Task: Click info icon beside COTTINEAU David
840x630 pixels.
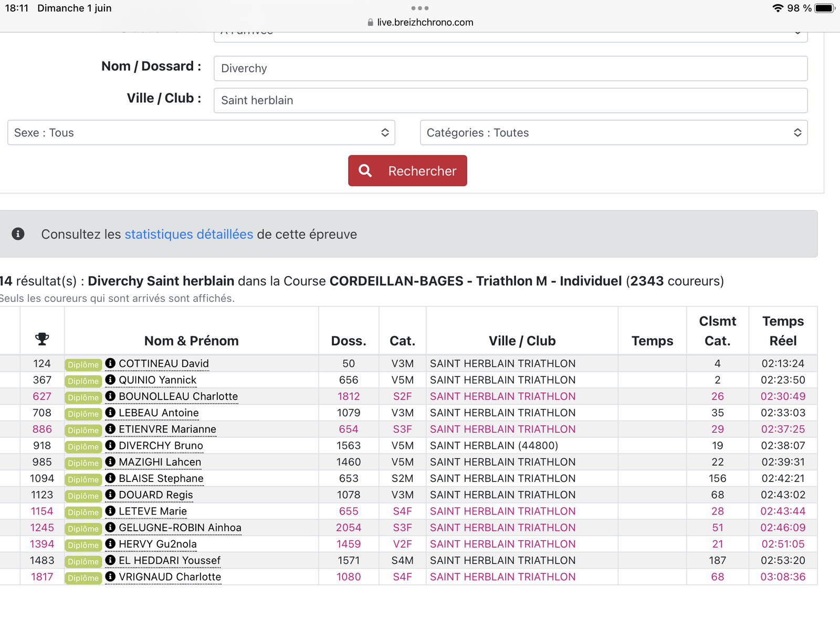Action: (110, 363)
